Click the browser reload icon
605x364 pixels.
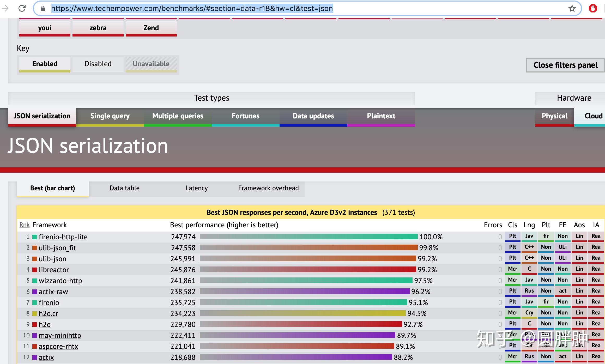point(22,8)
